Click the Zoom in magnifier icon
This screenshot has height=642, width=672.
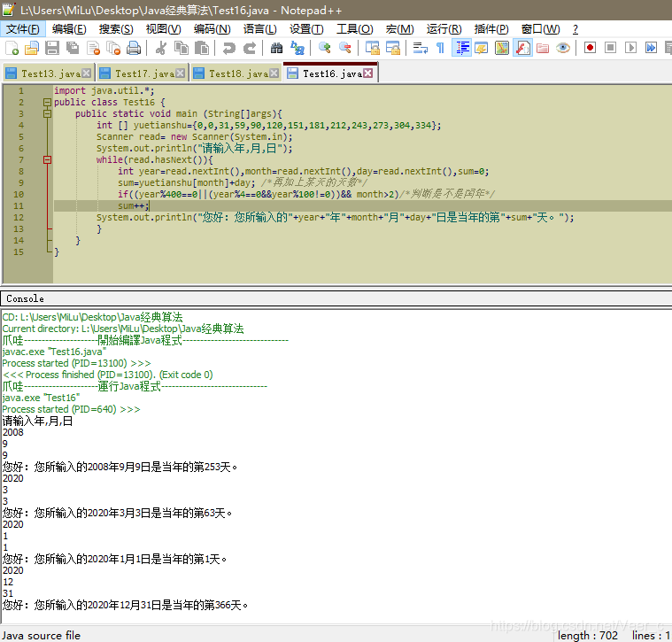pos(324,48)
